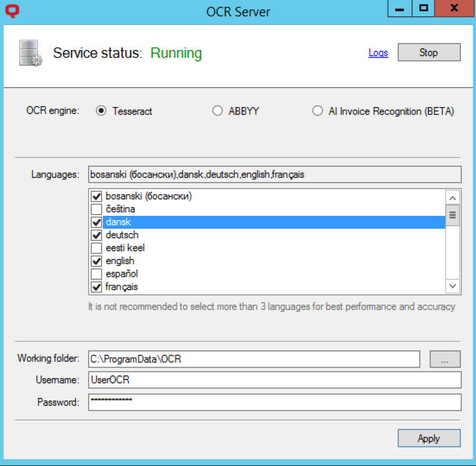This screenshot has height=466, width=476.
Task: Open the working folder browse dialog
Action: [445, 359]
